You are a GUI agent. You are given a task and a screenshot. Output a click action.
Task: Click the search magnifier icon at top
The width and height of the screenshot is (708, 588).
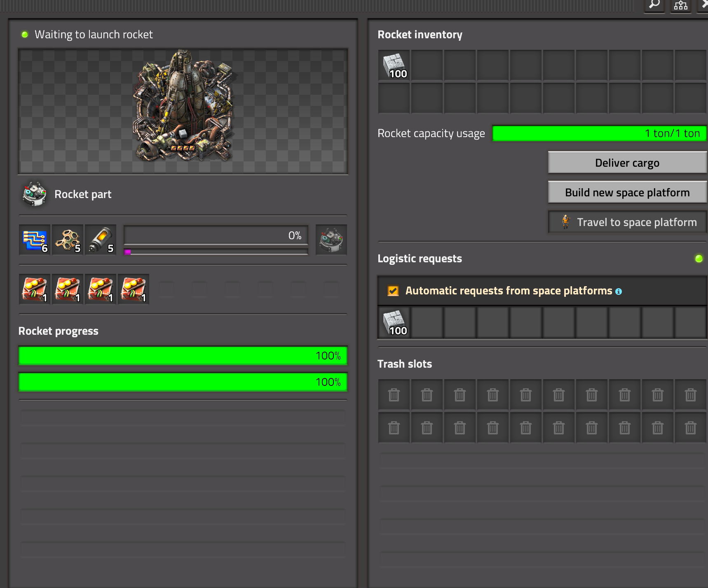point(654,5)
